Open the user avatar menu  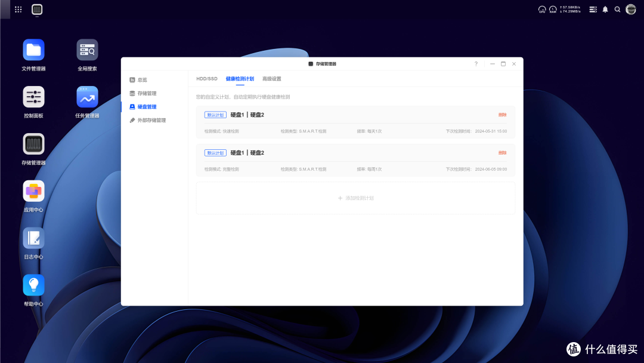click(631, 10)
